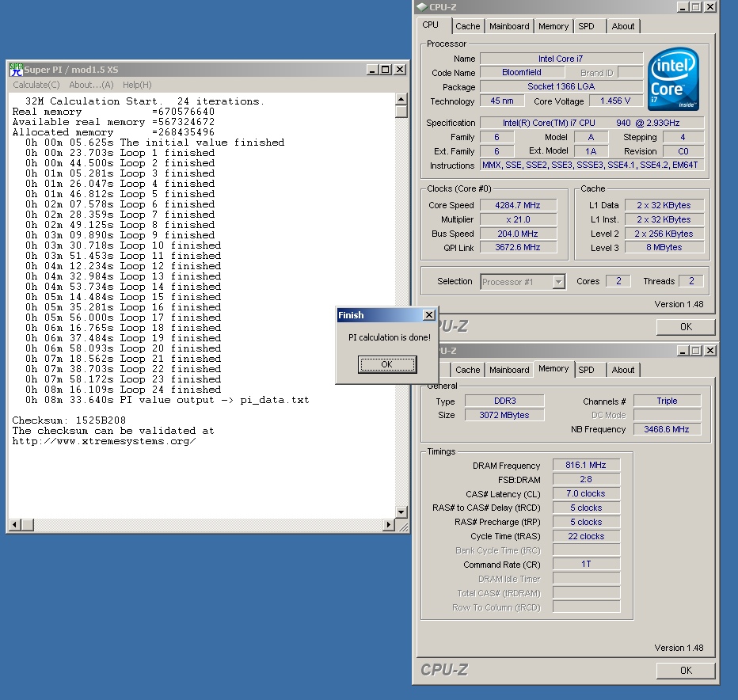
Task: Maximize the Super PI window
Action: [386, 70]
